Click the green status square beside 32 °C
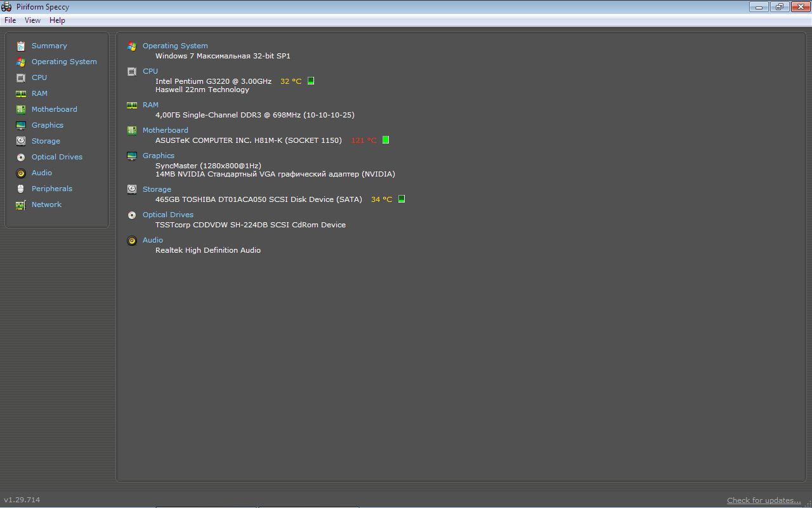 [310, 81]
